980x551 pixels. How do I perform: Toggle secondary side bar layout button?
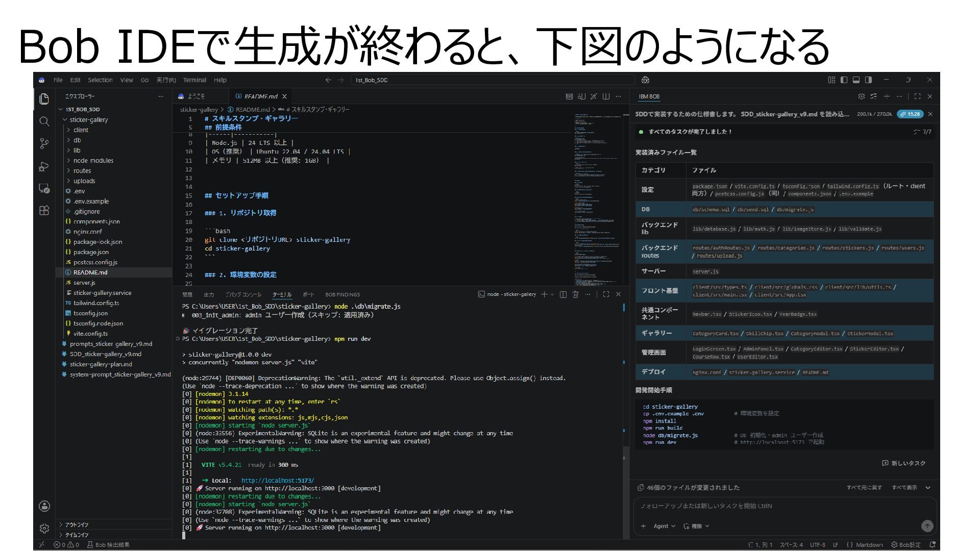coord(868,80)
